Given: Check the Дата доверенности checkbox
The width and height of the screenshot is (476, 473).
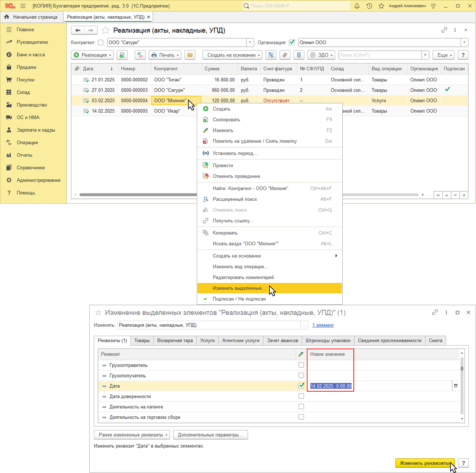Looking at the screenshot, I should click(x=301, y=396).
